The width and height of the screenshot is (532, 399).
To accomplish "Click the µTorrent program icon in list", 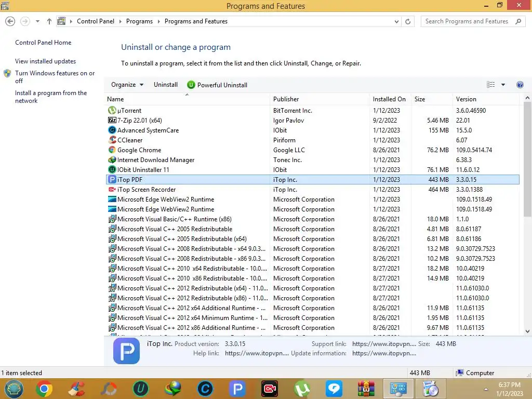I will [x=112, y=110].
